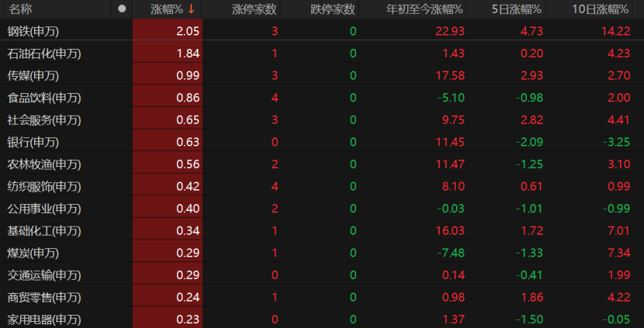Click the gray dot icon in header
The height and width of the screenshot is (328, 644).
click(121, 9)
